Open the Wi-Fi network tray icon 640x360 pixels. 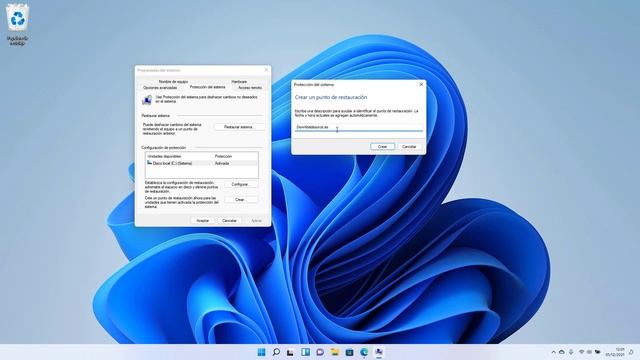click(x=581, y=352)
